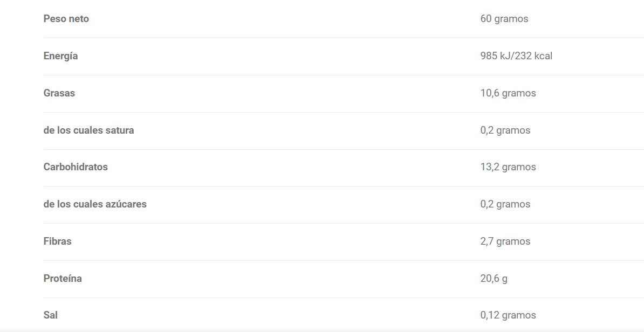Click the 'Peso neto' row label
The image size is (644, 332).
[66, 19]
